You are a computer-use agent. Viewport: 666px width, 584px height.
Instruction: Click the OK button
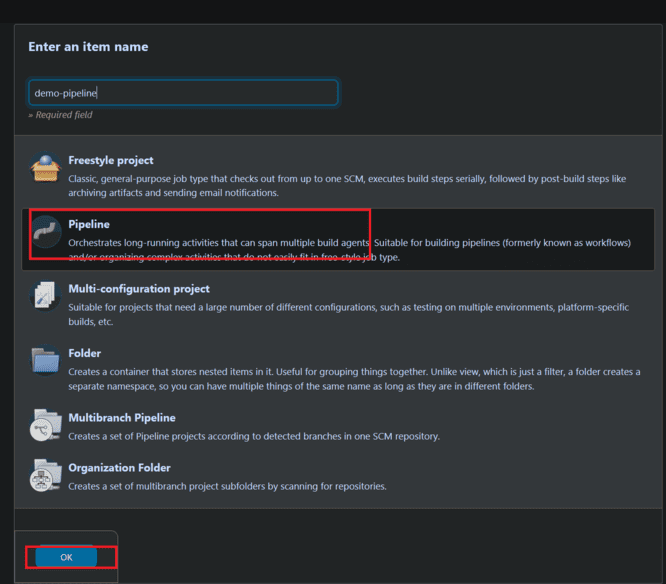point(66,557)
